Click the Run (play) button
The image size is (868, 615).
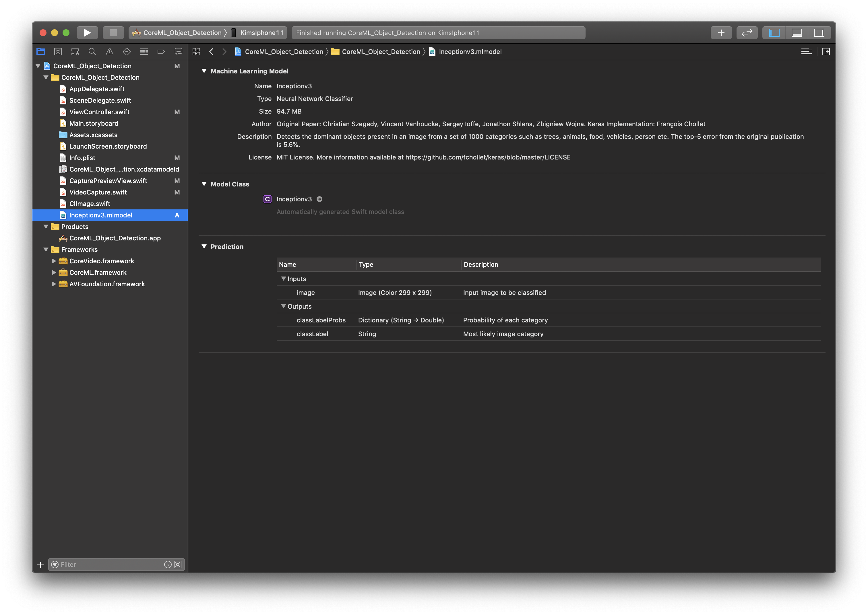87,33
